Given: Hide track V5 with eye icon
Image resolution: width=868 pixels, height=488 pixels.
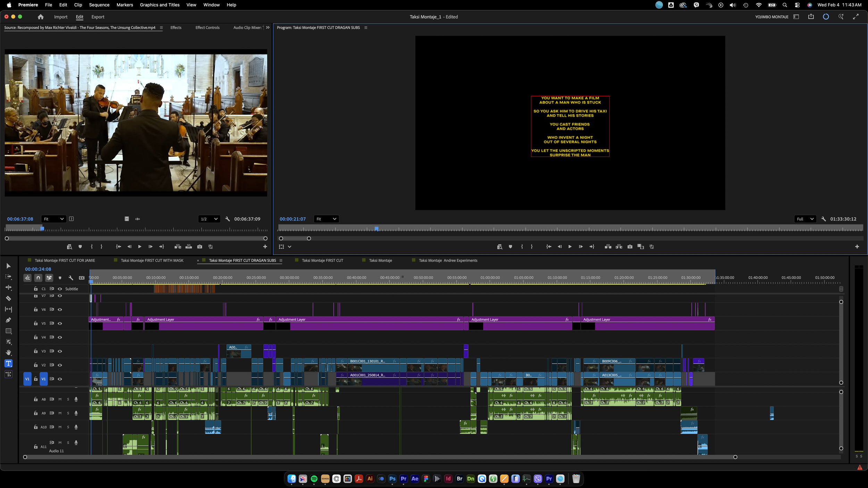Looking at the screenshot, I should (60, 323).
